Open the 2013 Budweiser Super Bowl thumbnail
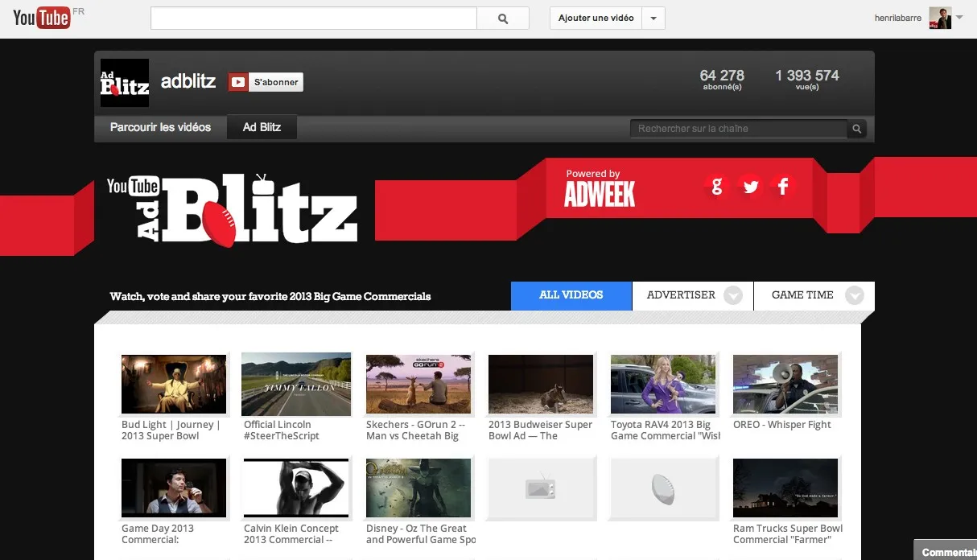Screen dimensions: 977x560 coord(541,385)
